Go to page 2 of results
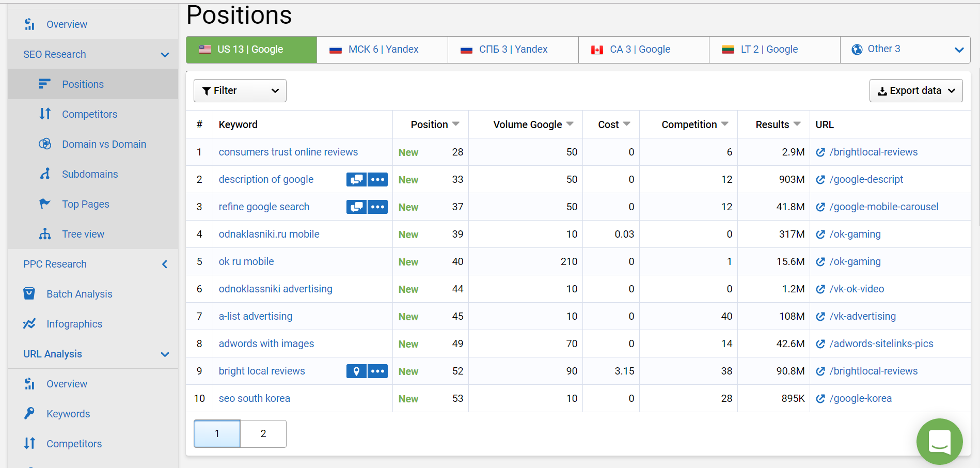Screen dimensions: 980x468 (x=263, y=433)
